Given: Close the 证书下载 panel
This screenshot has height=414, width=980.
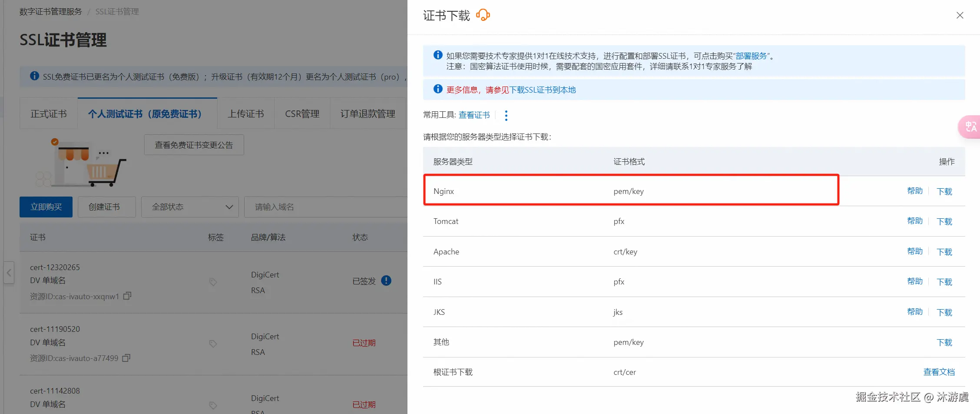Looking at the screenshot, I should (960, 15).
